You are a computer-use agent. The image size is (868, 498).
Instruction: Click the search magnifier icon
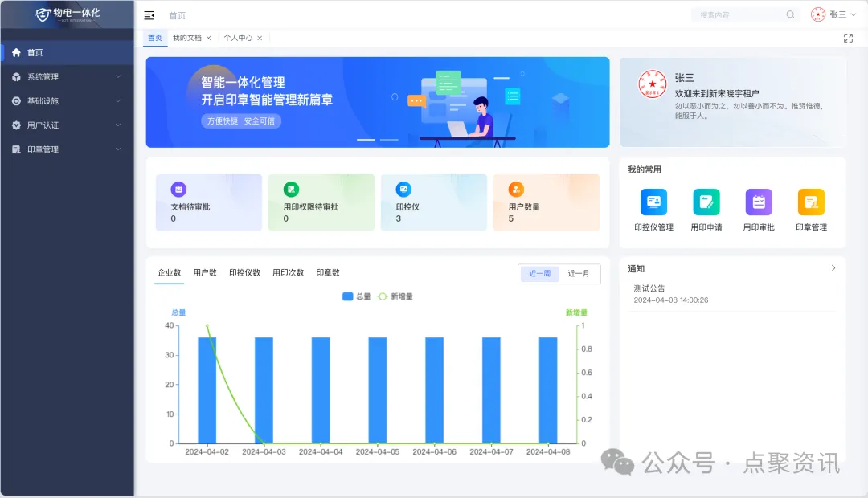point(790,14)
